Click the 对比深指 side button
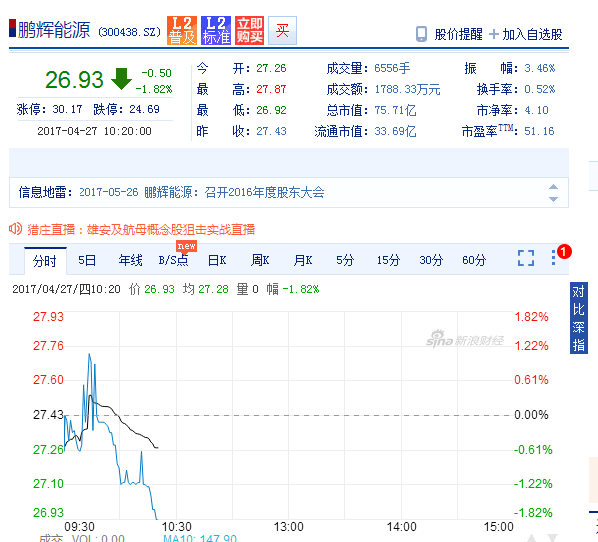 (579, 318)
